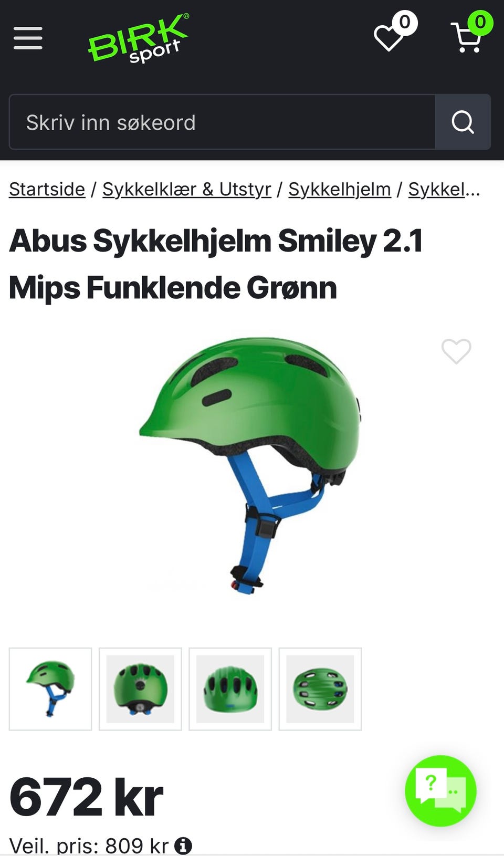Click the green cart count badge

click(x=480, y=22)
